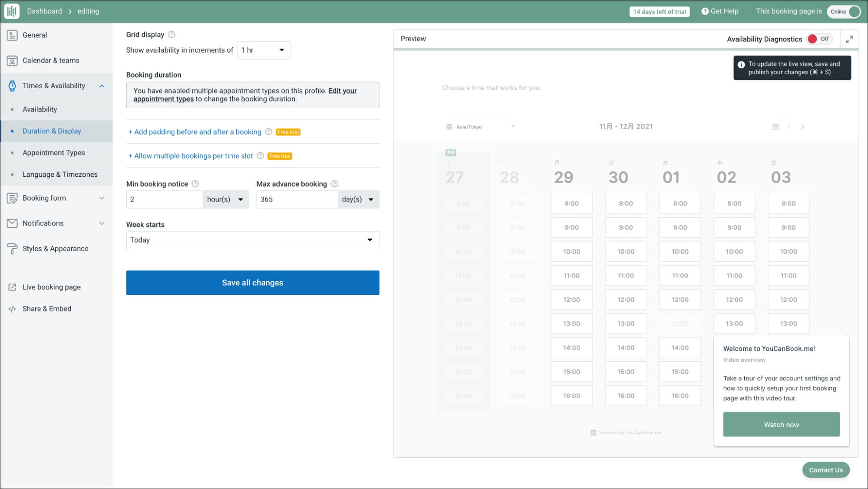Click the Max advance booking number field
The image size is (868, 489).
297,199
